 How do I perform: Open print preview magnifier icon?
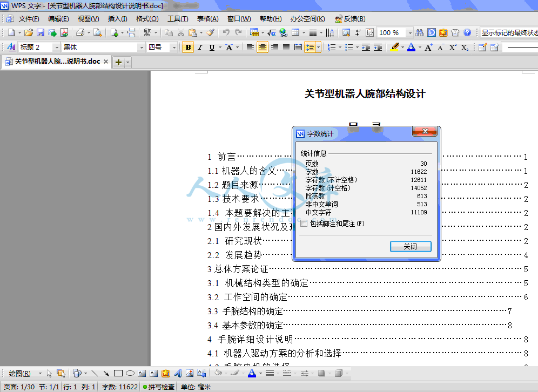pyautogui.click(x=97, y=32)
